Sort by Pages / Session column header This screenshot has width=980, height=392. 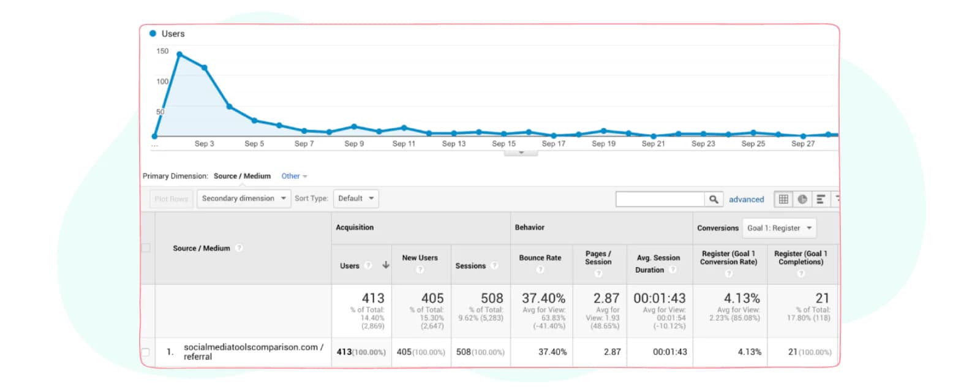598,258
